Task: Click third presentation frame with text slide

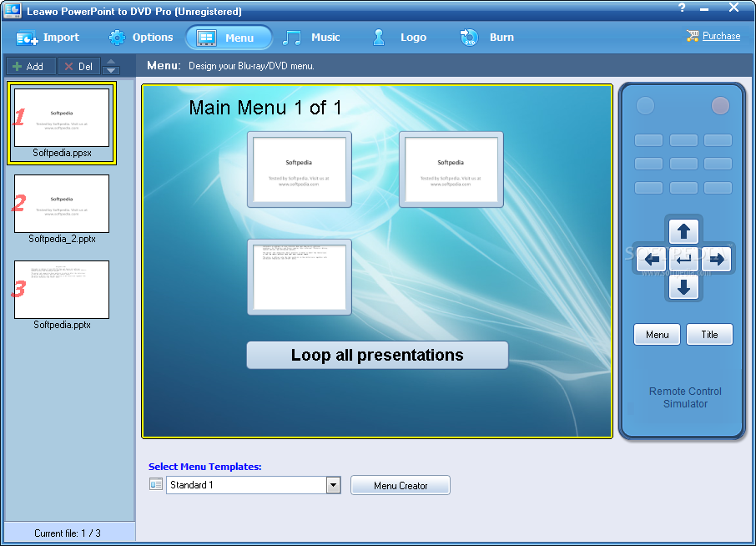Action: click(x=300, y=277)
